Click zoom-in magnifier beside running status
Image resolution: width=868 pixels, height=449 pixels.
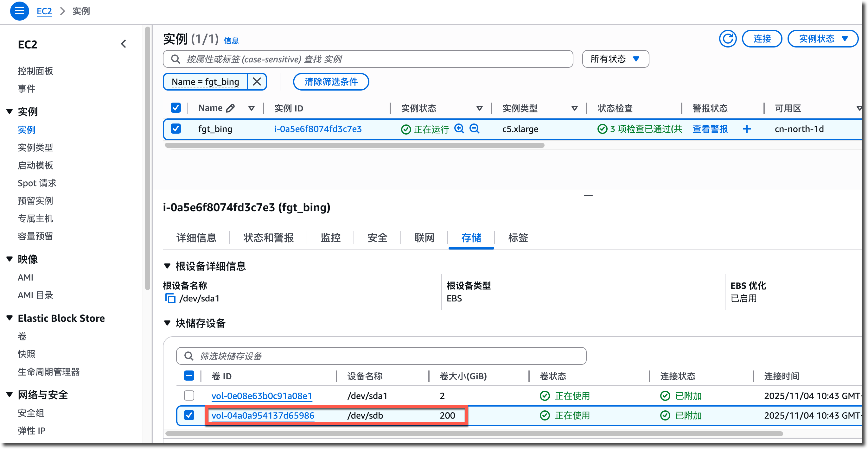coord(459,129)
